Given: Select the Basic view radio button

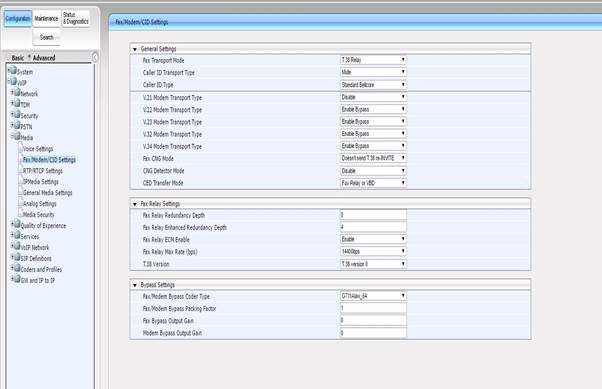Looking at the screenshot, I should point(8,57).
